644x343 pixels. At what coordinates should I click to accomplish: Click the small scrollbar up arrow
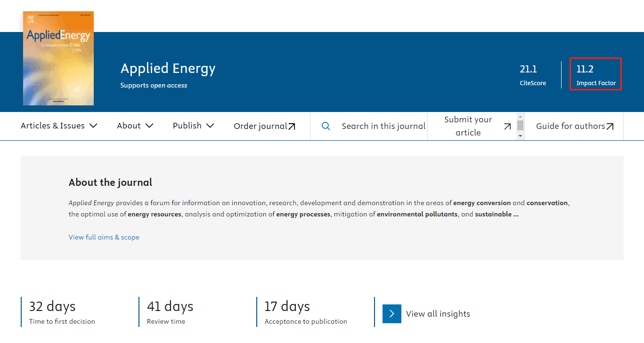(521, 116)
